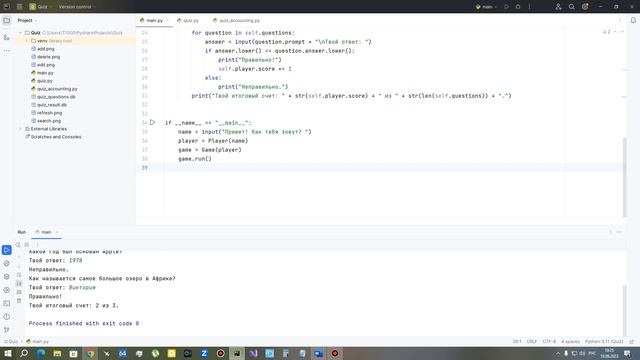Clear all console output trash icon
Image resolution: width=640 pixels, height=360 pixels.
pos(19,301)
